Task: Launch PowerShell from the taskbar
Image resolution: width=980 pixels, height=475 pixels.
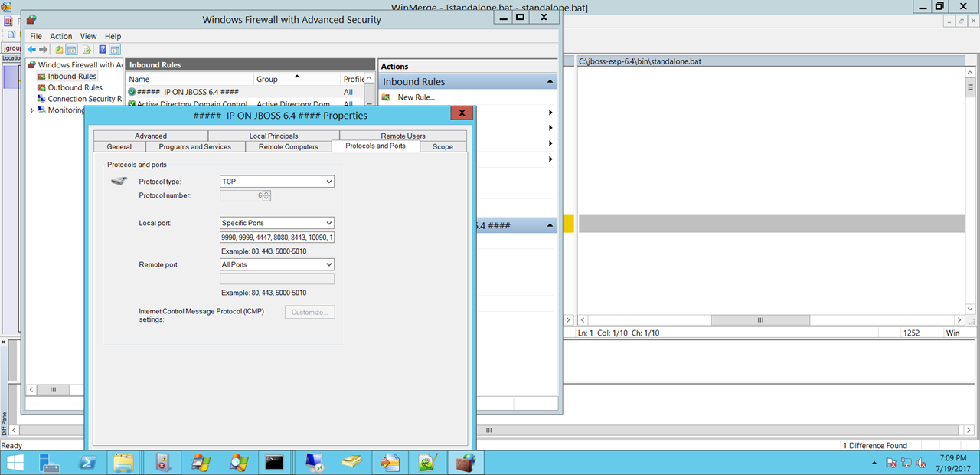Action: (x=87, y=463)
